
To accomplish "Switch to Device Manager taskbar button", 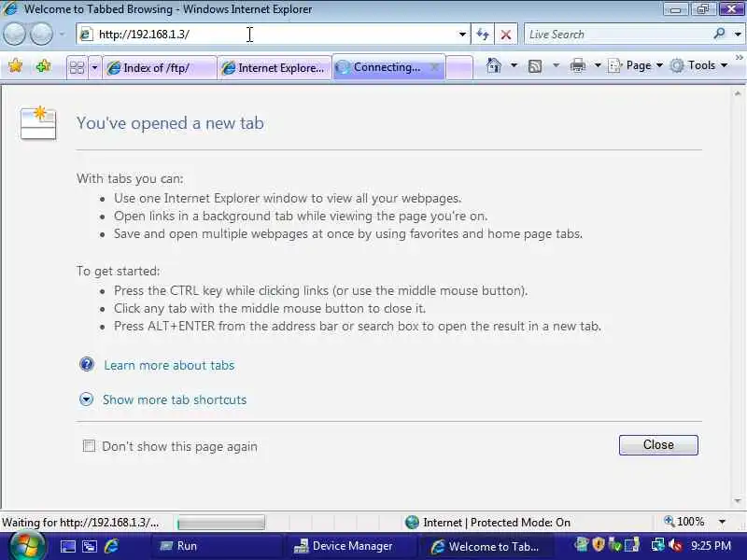I will (x=351, y=546).
